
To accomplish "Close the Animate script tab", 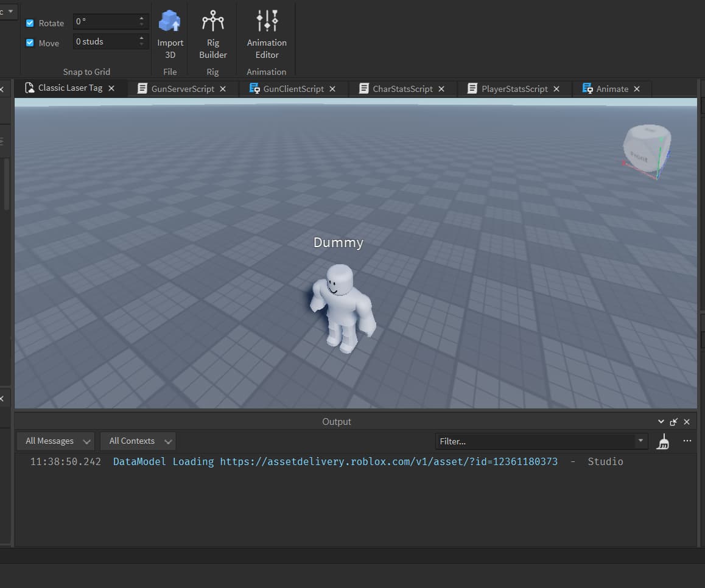I will (x=637, y=89).
